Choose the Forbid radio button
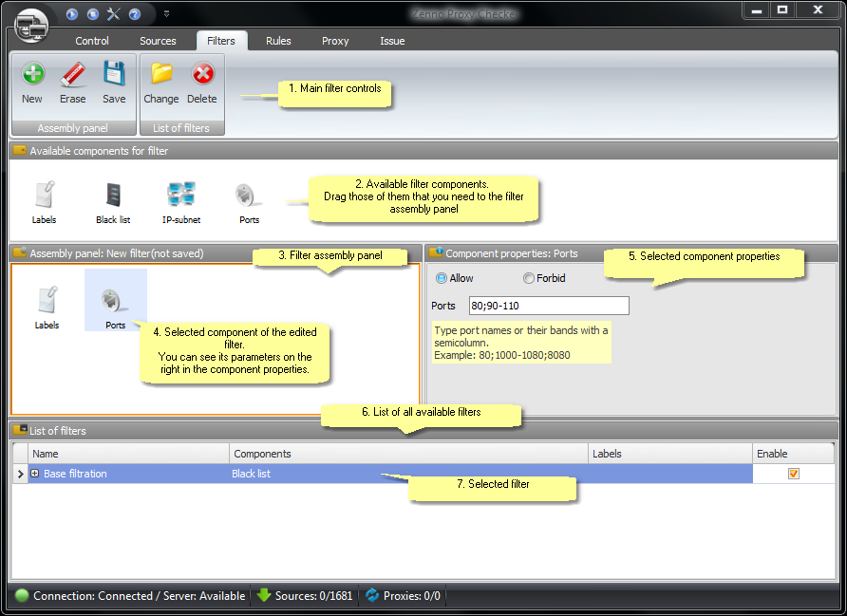The width and height of the screenshot is (847, 616). [x=529, y=278]
